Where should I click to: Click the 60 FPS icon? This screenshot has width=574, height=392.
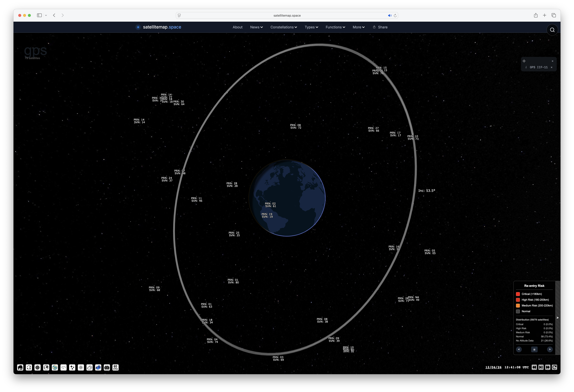115,368
